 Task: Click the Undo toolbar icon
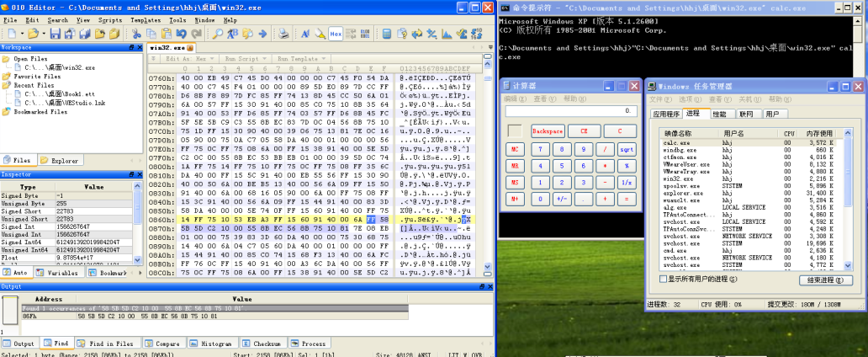181,34
